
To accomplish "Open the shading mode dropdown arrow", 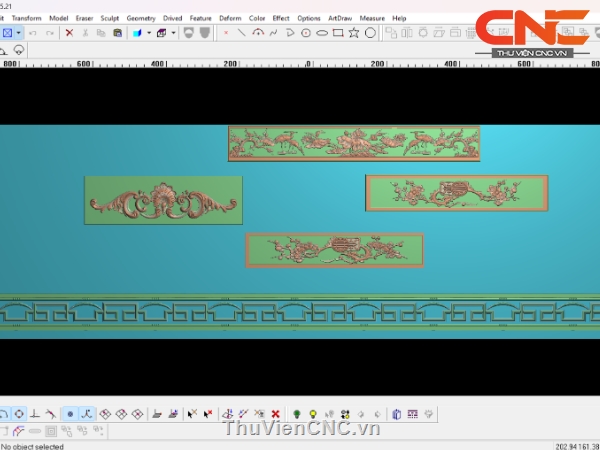I will 173,33.
